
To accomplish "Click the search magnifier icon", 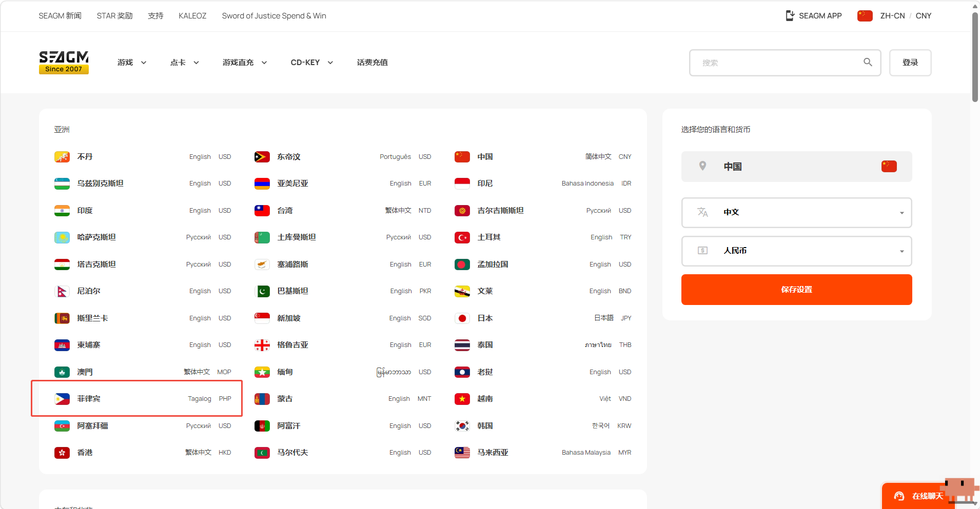I will point(868,63).
